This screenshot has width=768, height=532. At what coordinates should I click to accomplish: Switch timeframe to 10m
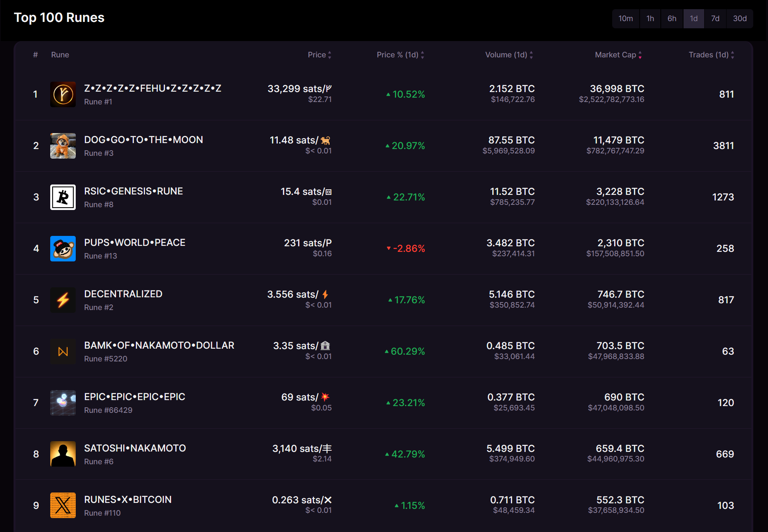point(625,19)
